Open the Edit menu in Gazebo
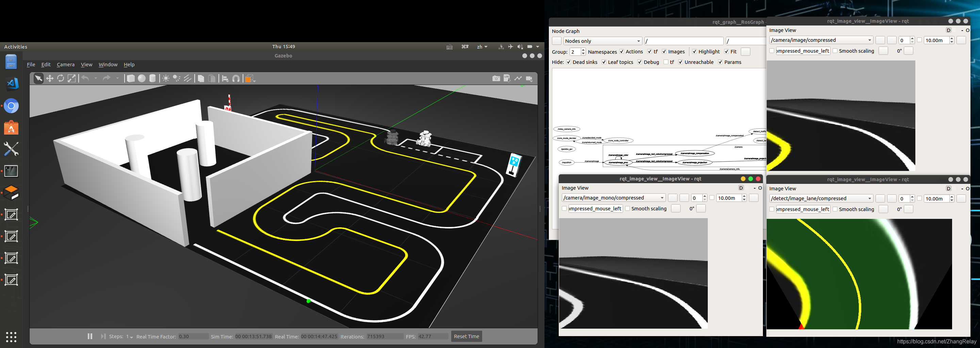 click(46, 65)
